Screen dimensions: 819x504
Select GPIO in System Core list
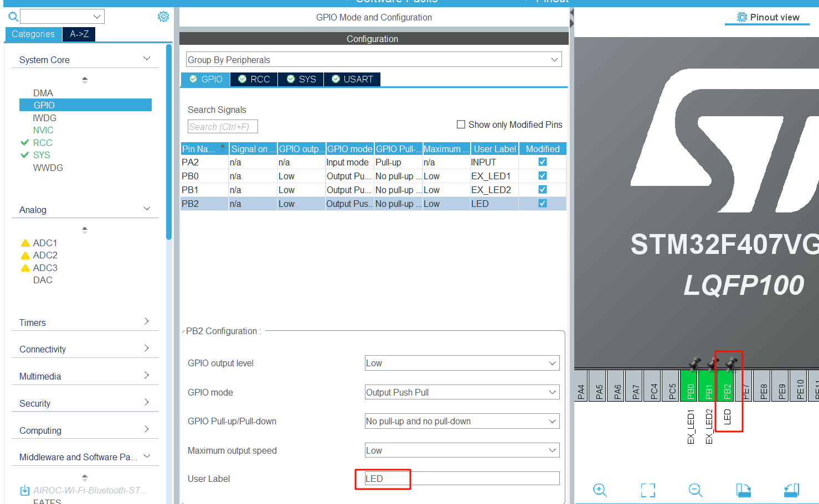click(x=85, y=105)
